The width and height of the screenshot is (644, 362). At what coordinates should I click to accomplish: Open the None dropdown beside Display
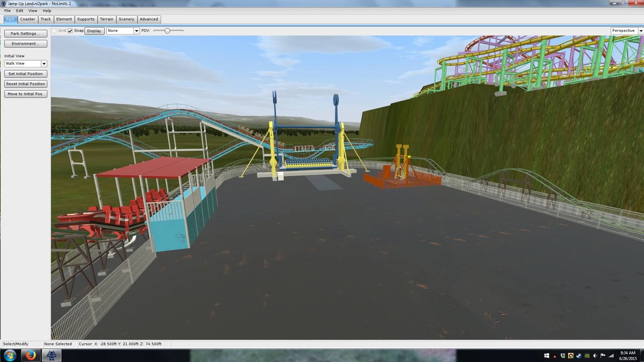pyautogui.click(x=137, y=31)
